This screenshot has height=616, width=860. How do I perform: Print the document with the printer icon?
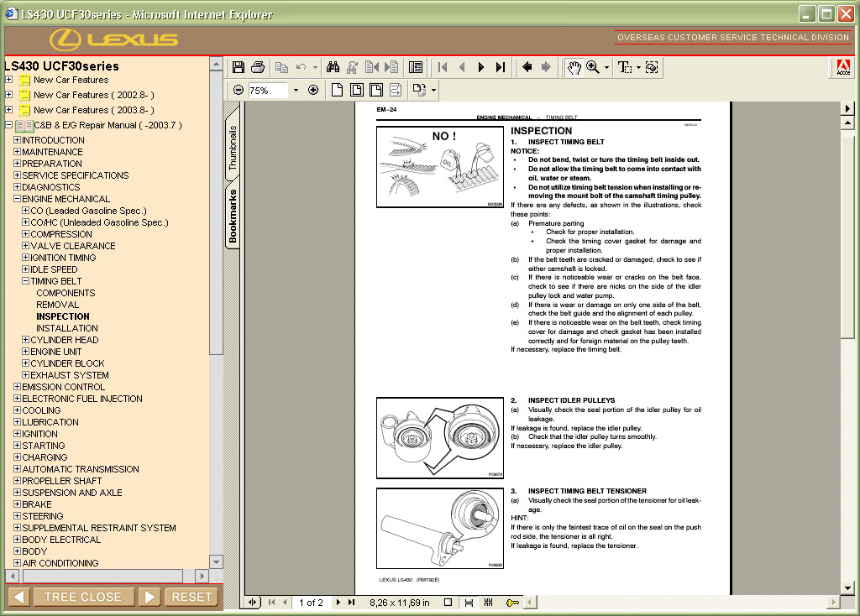coord(258,67)
